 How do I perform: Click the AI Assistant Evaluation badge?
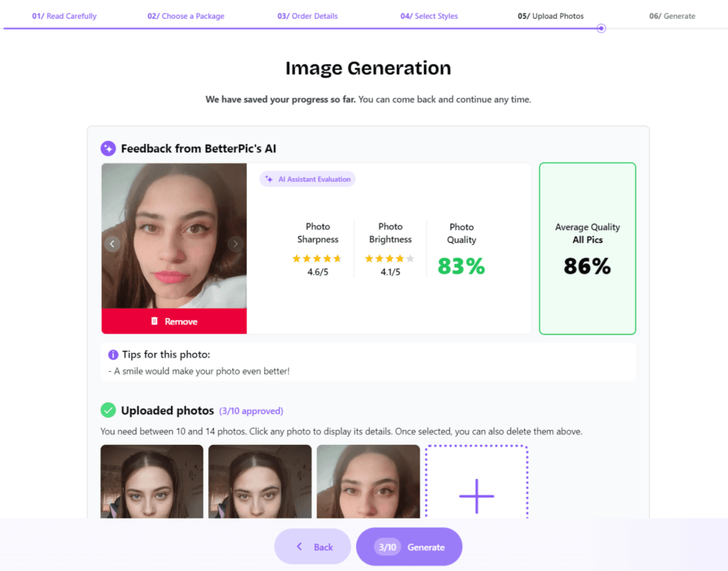[x=307, y=179]
